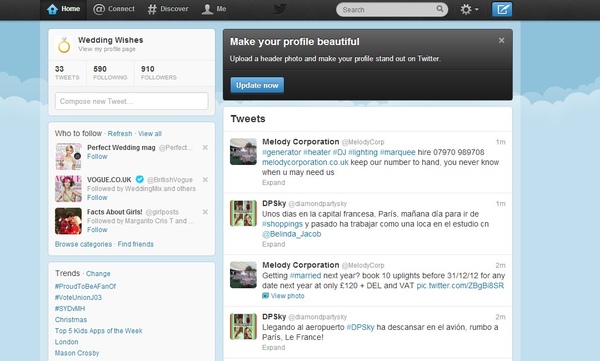Switch to the Me tab
Screen dimensions: 600x361
pyautogui.click(x=214, y=9)
